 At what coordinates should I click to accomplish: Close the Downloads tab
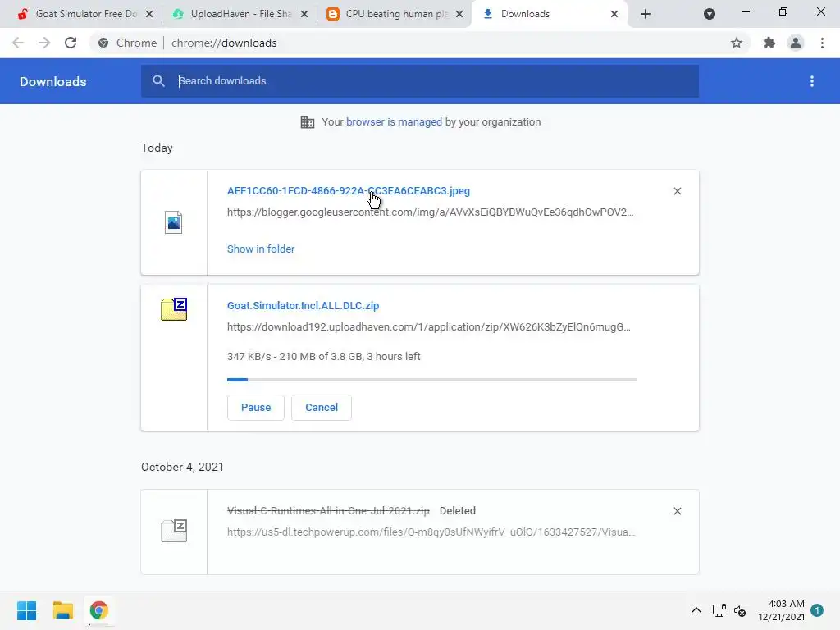(x=614, y=14)
